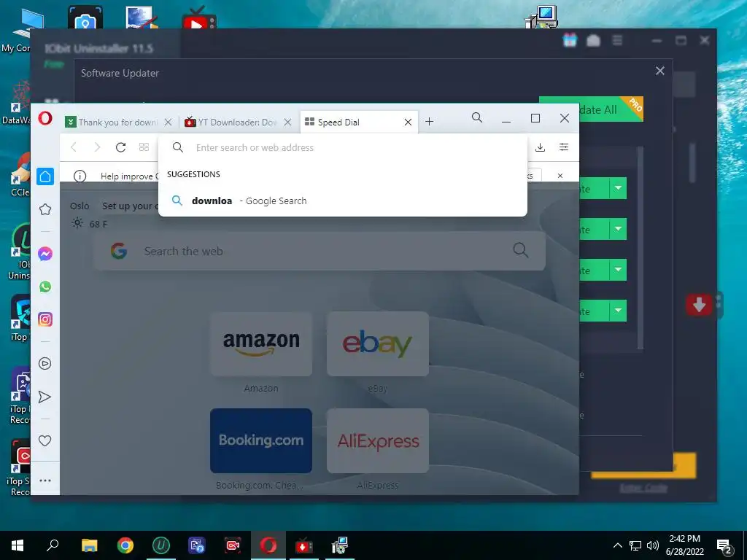Click the address bar search field
This screenshot has width=747, height=560.
(343, 147)
